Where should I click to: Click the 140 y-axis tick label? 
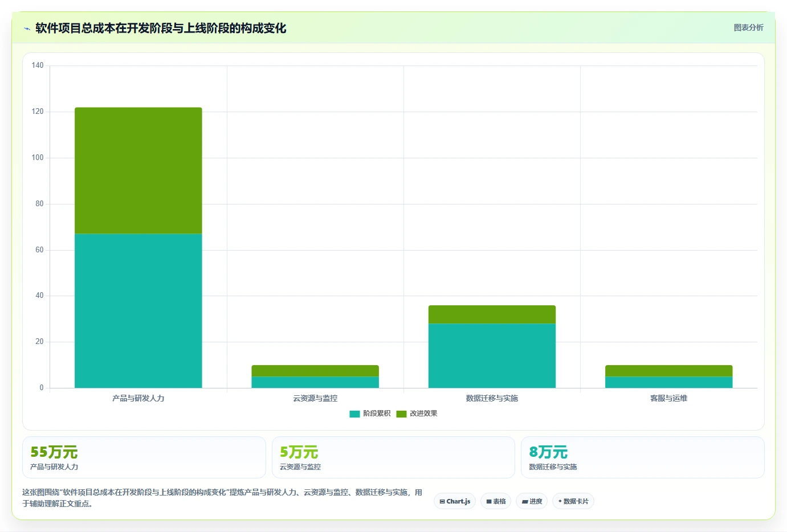pos(38,66)
